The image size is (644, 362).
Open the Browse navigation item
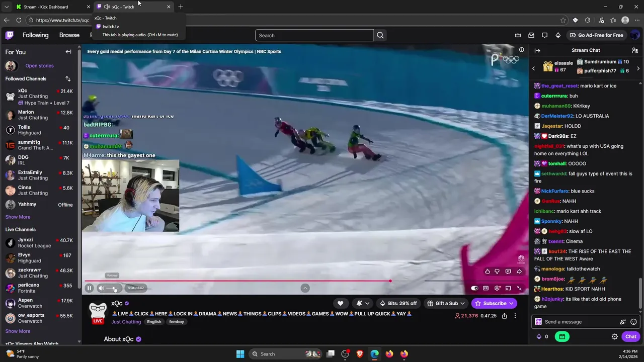69,35
